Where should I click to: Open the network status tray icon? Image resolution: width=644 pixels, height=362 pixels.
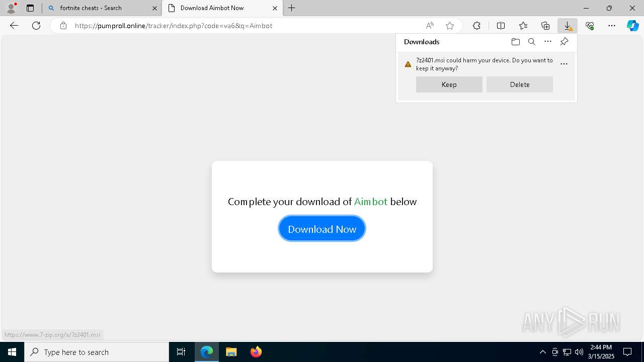tap(567, 352)
